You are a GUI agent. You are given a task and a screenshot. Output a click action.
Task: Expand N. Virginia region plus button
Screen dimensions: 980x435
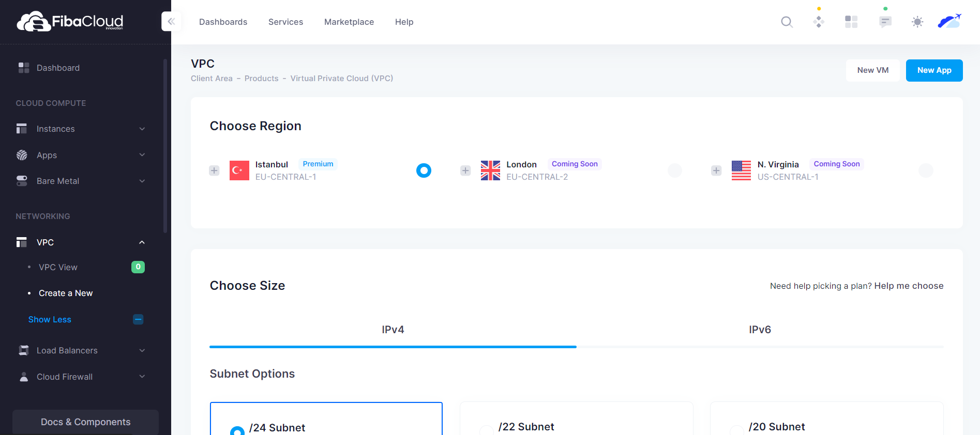(716, 170)
